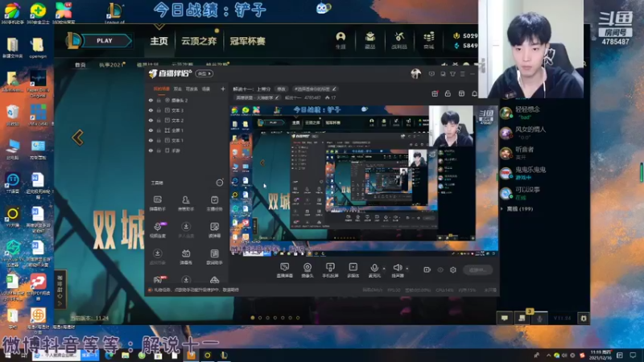Viewport: 644px width, 362px height.
Task: Open the 赛事2021 sub-tab
Action: click(112, 65)
